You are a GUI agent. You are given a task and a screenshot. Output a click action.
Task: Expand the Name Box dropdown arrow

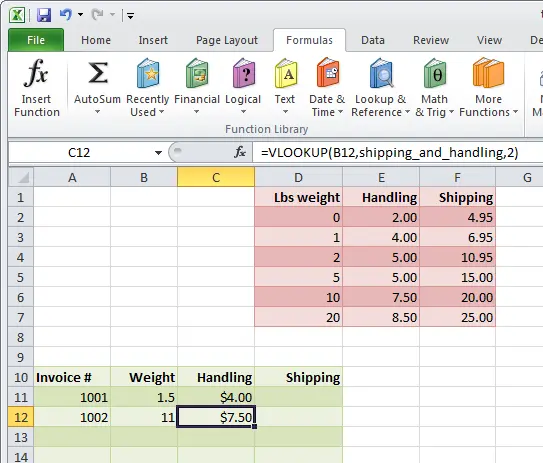pos(158,153)
